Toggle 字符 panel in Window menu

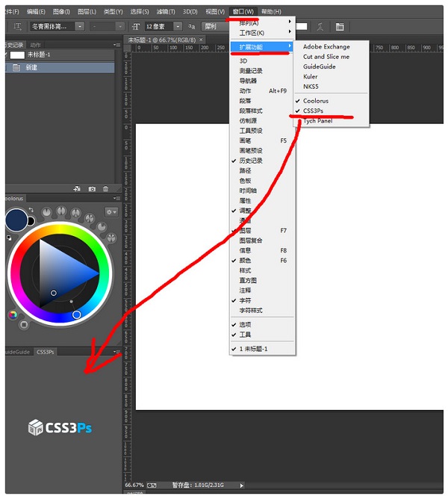click(261, 300)
